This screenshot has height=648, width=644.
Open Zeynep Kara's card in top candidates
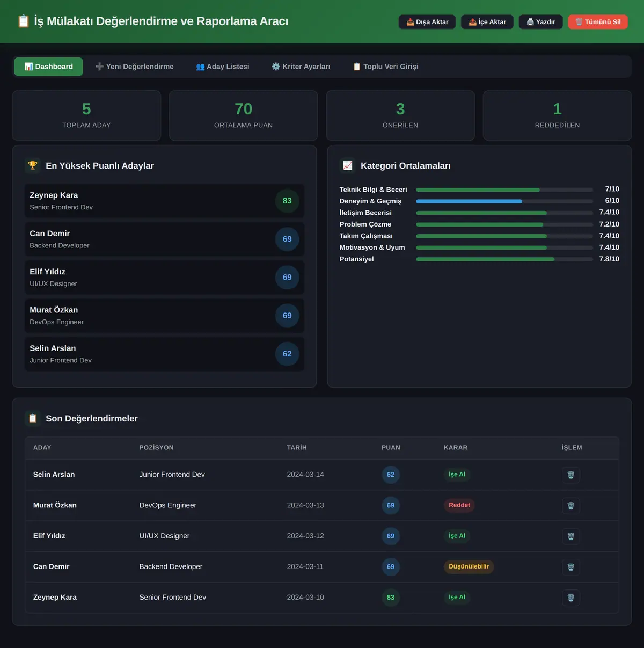pyautogui.click(x=165, y=201)
